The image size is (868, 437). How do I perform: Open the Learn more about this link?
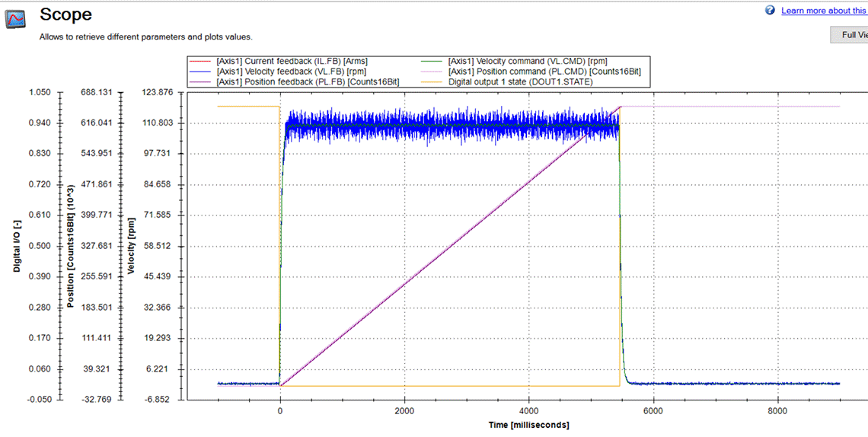pyautogui.click(x=824, y=11)
